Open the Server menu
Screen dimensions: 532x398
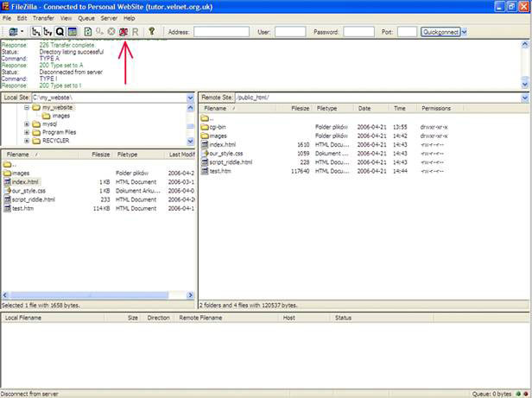109,18
